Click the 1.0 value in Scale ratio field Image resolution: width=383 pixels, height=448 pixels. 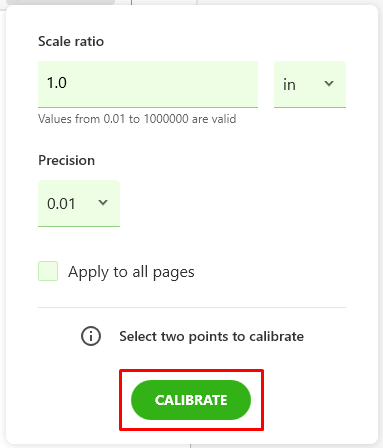57,83
